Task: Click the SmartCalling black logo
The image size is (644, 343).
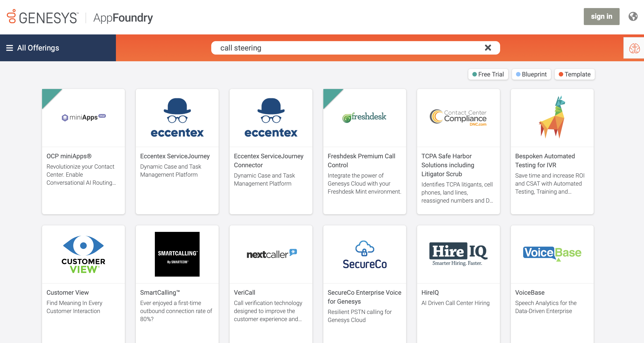Action: 177,254
